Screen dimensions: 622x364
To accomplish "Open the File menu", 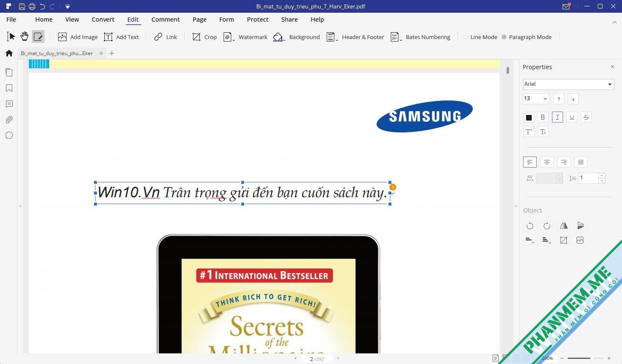I will click(x=11, y=20).
